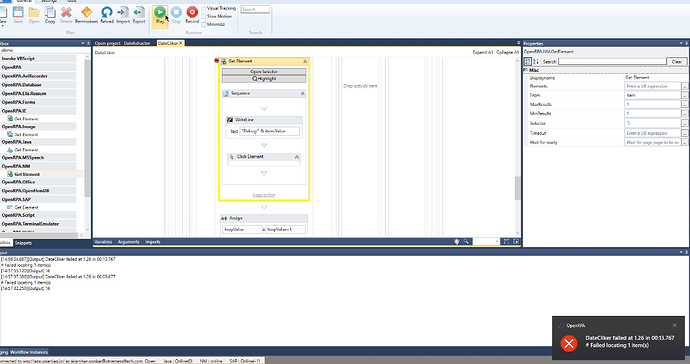Click the Timeout expression field

652,133
